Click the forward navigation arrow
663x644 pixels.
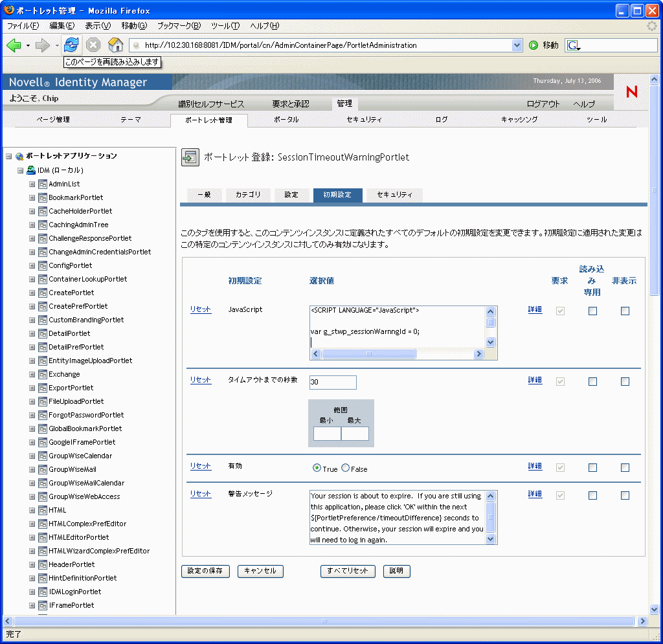pyautogui.click(x=42, y=45)
